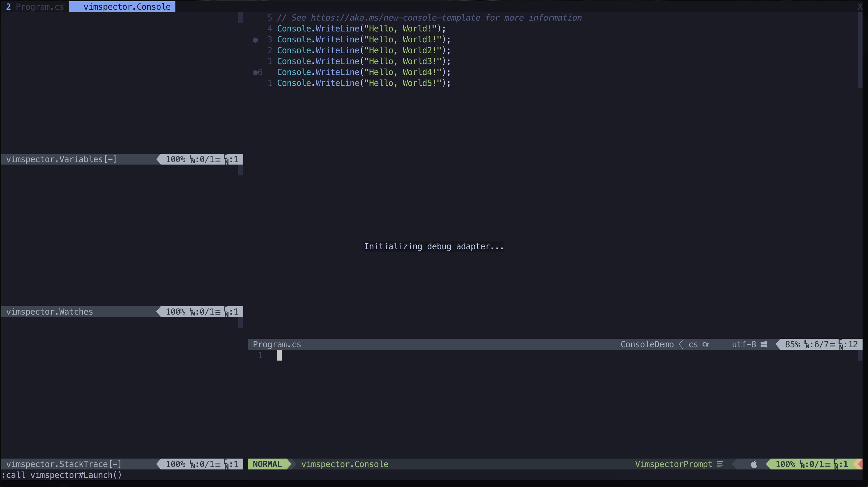Click the Apple logo in the VimspectorPrompt statusline
The width and height of the screenshot is (868, 487).
coord(755,464)
